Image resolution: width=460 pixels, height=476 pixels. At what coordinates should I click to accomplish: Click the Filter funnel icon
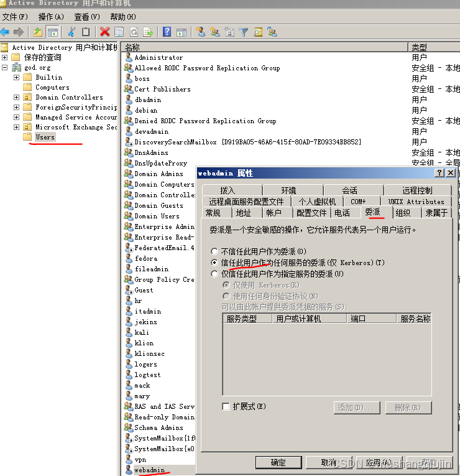(244, 32)
